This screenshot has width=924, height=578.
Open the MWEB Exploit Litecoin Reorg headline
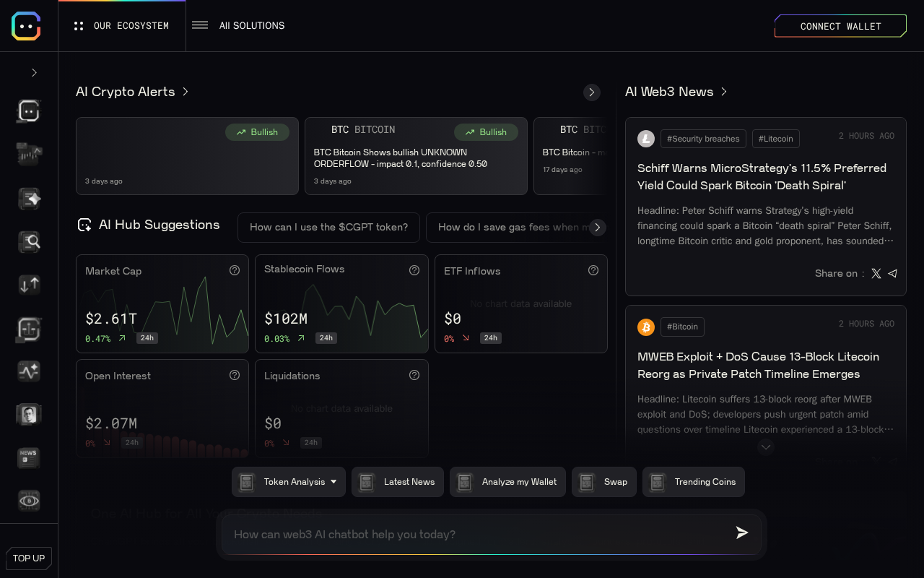click(x=758, y=366)
